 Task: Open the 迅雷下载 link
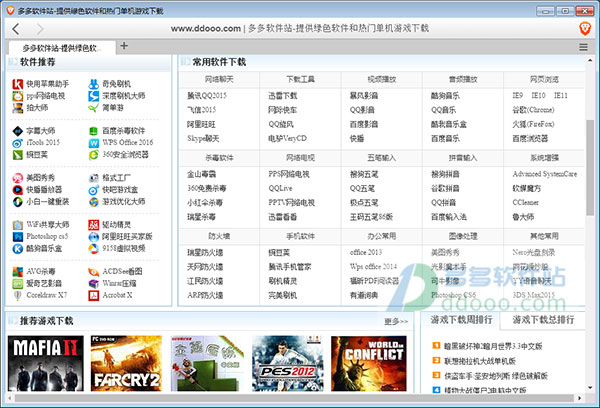click(x=283, y=96)
